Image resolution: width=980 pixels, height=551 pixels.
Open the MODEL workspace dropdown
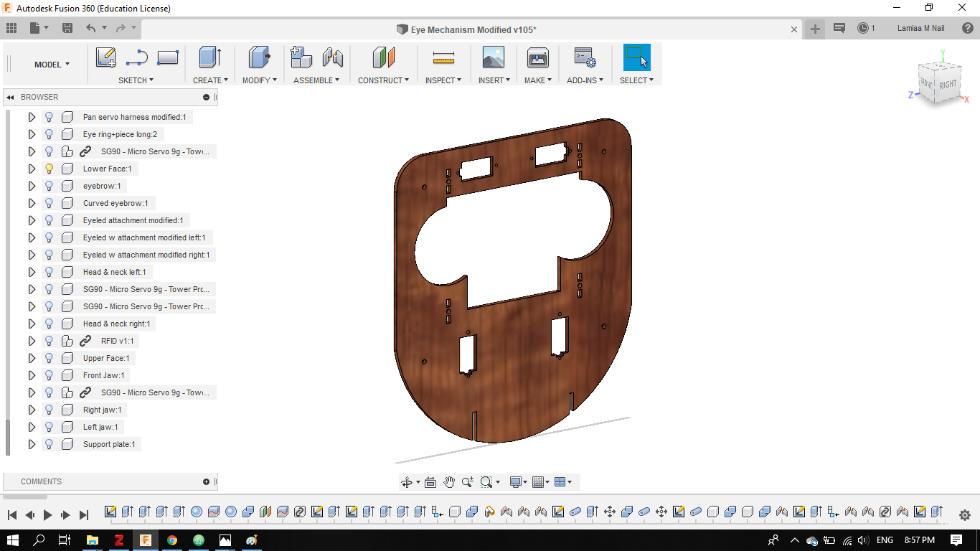52,65
